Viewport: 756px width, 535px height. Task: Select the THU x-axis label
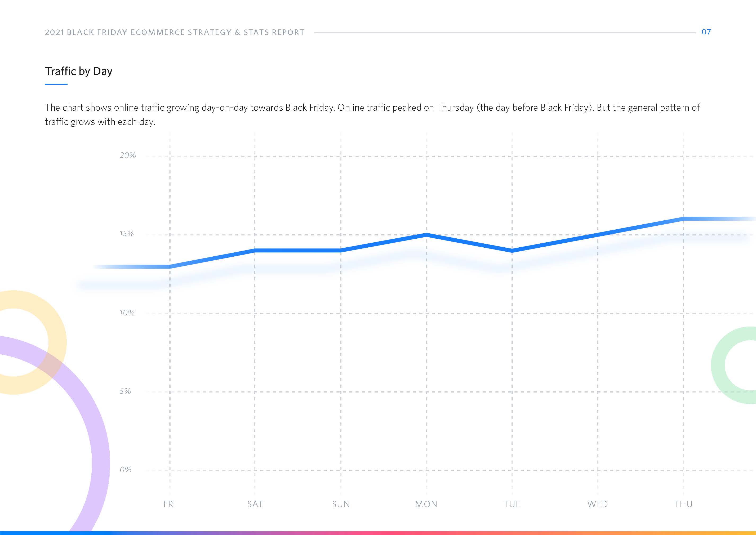pos(683,504)
